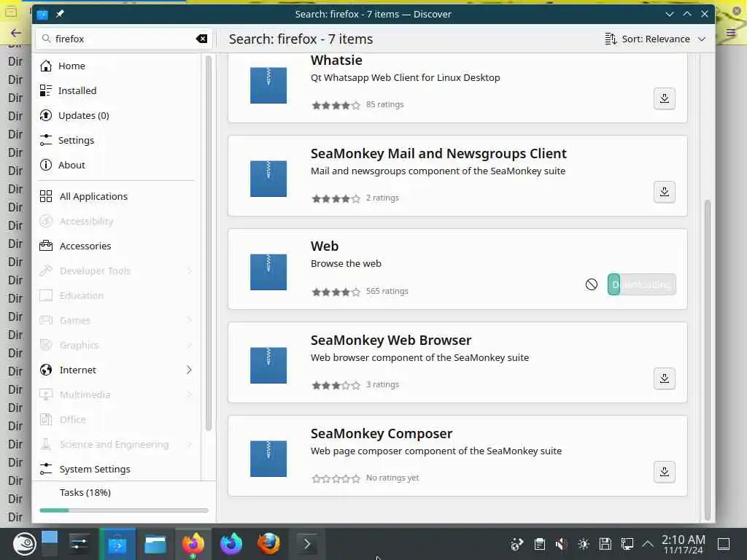Open SeaMonkey Mail and Newsgroups Client title
The width and height of the screenshot is (747, 560).
click(438, 153)
